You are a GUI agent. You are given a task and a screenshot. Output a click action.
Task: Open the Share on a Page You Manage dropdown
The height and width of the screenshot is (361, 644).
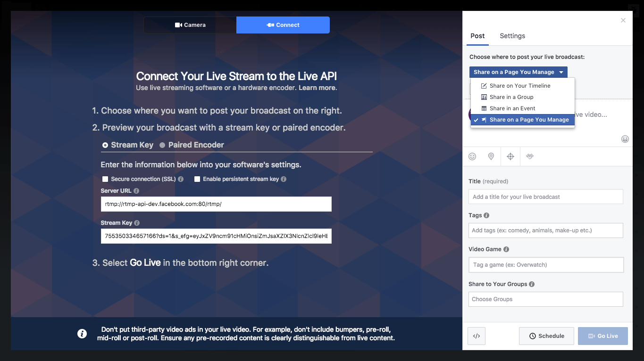[x=518, y=72]
